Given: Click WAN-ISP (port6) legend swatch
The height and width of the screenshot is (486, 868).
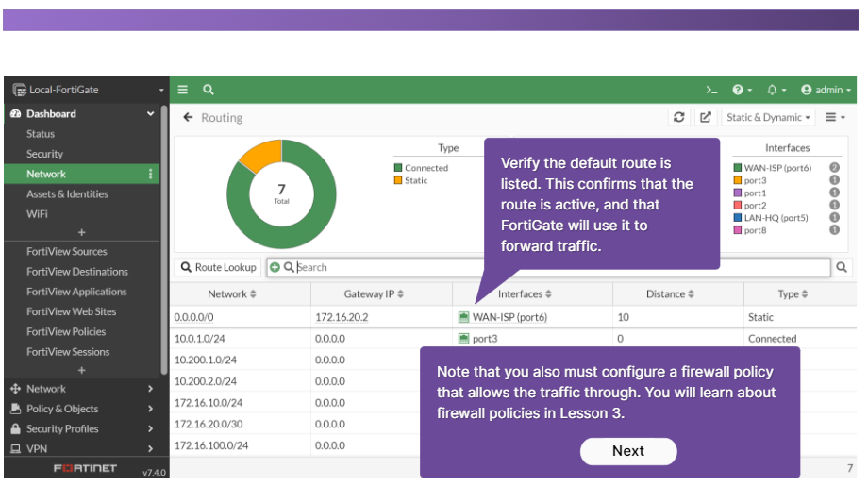Looking at the screenshot, I should click(x=738, y=168).
